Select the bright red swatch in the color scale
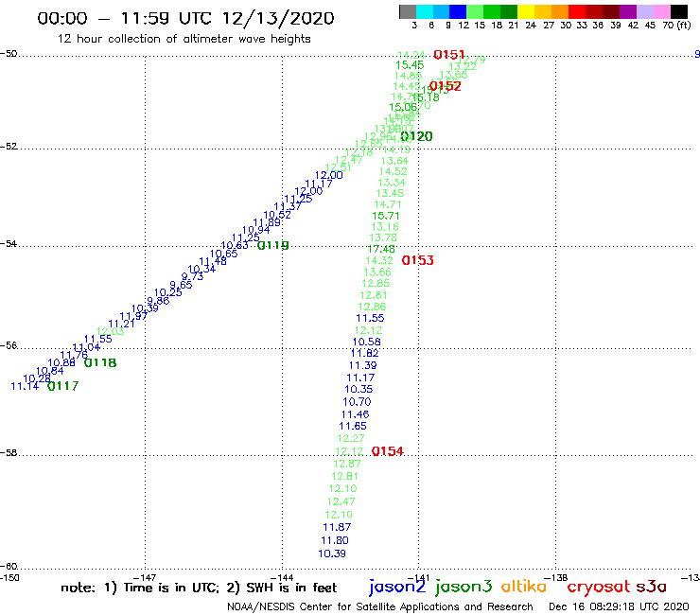 (x=577, y=11)
